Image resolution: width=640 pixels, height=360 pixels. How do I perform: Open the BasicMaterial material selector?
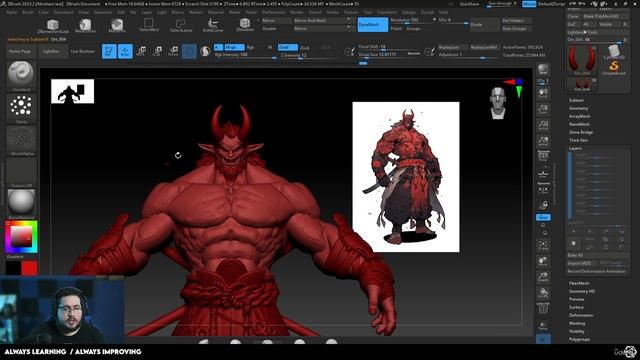(x=21, y=204)
